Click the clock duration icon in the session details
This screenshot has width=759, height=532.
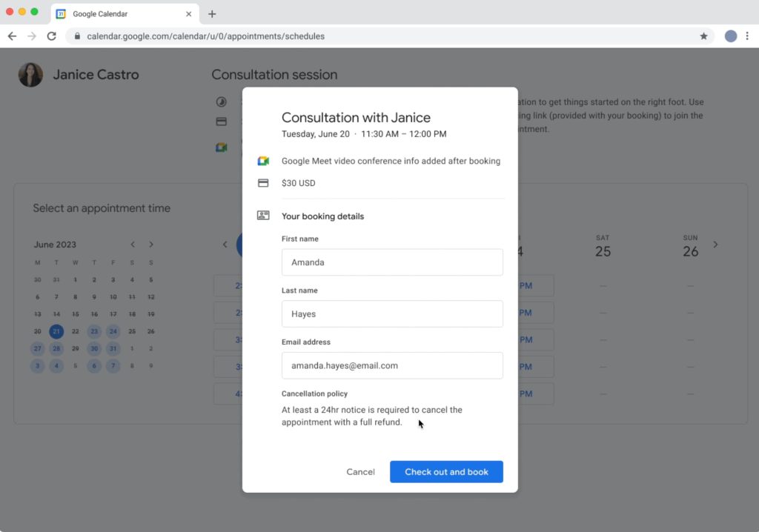click(x=221, y=101)
